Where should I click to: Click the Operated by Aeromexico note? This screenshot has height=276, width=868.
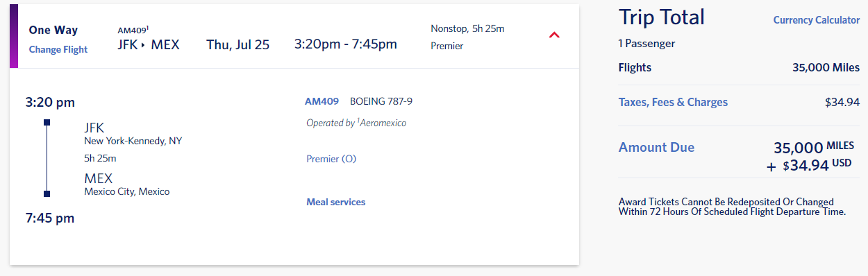pos(356,123)
